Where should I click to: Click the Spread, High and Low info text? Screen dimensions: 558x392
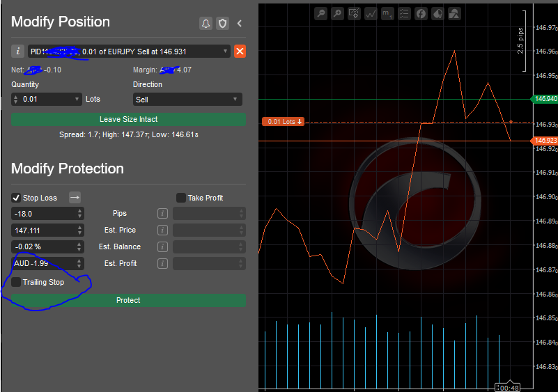(x=128, y=135)
